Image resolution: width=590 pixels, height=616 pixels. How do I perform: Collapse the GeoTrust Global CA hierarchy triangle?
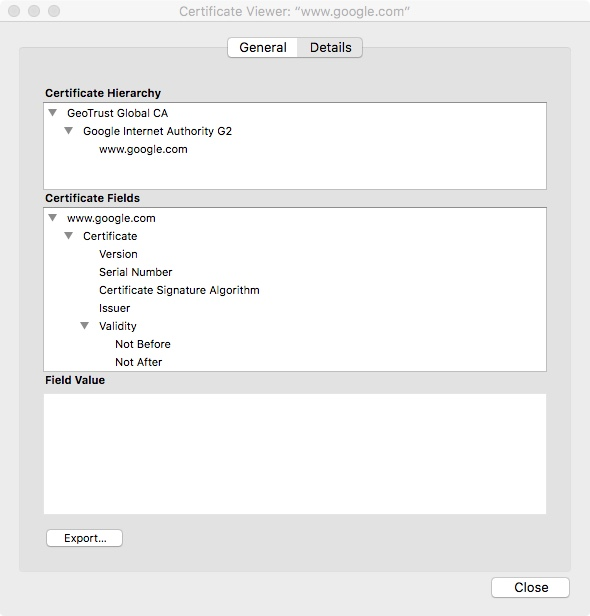[53, 113]
